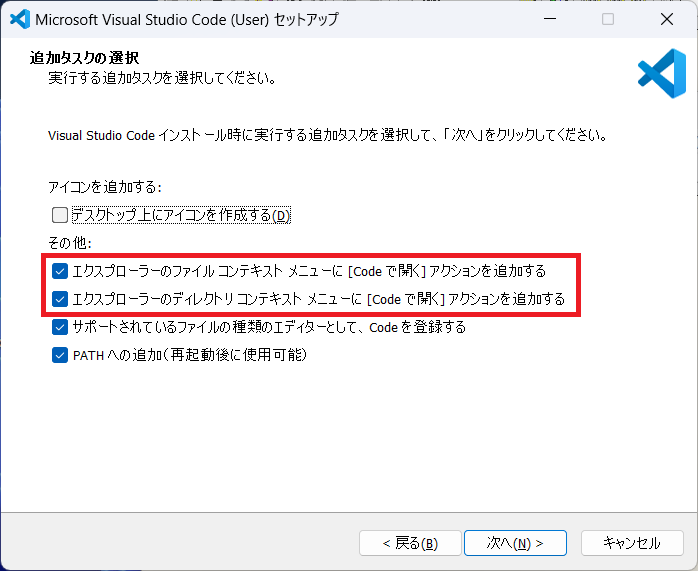Go back with the < 戻る(B) button
The width and height of the screenshot is (698, 571).
point(409,543)
